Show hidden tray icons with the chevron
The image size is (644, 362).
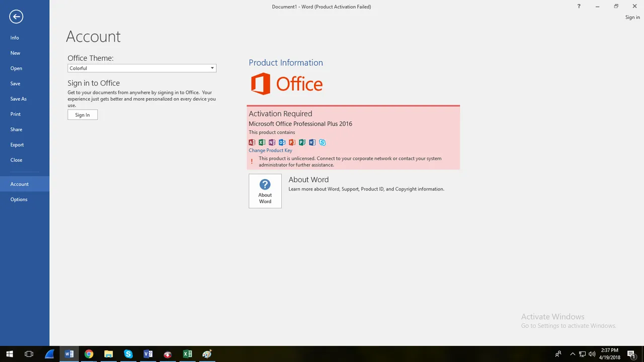click(x=573, y=354)
